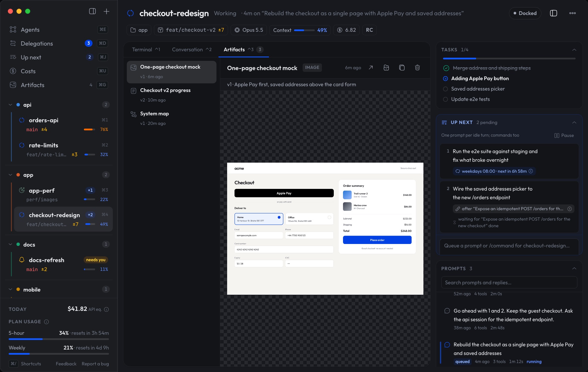Collapse the mobile group
This screenshot has height=372, width=588.
point(10,289)
